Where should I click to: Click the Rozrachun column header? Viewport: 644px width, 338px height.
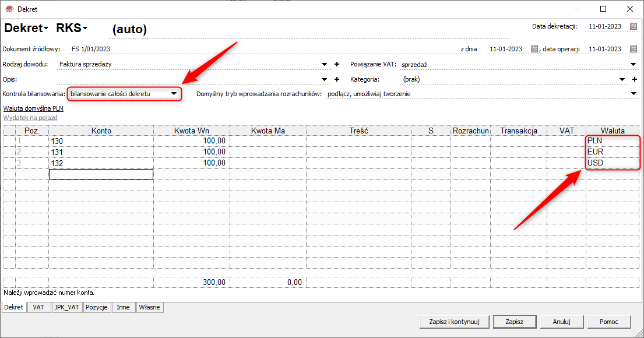pyautogui.click(x=471, y=131)
